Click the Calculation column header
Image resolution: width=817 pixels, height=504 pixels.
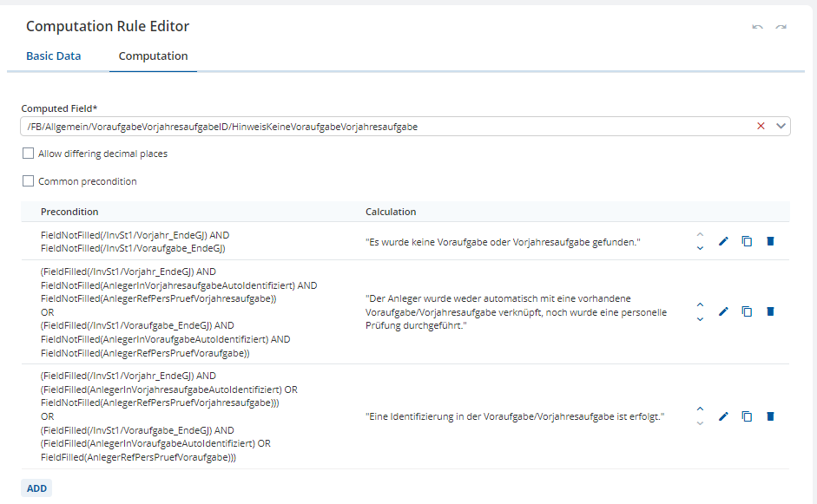[x=391, y=212]
